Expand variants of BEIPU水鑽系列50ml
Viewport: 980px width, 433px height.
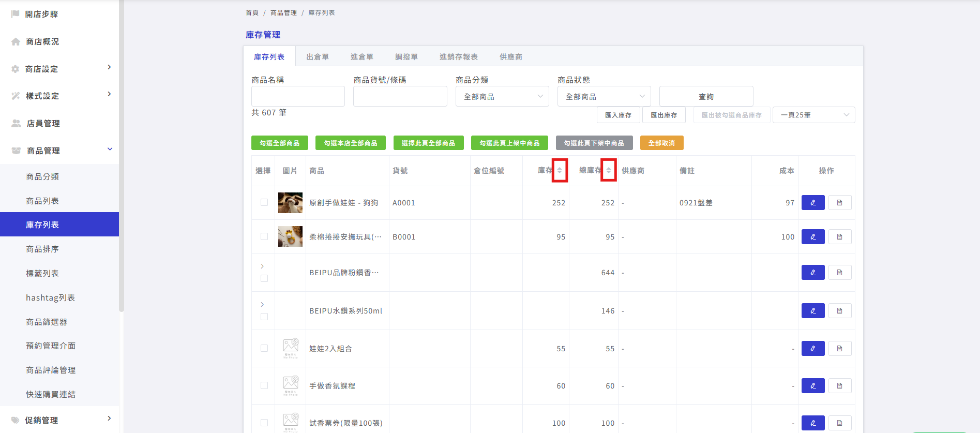coord(262,304)
